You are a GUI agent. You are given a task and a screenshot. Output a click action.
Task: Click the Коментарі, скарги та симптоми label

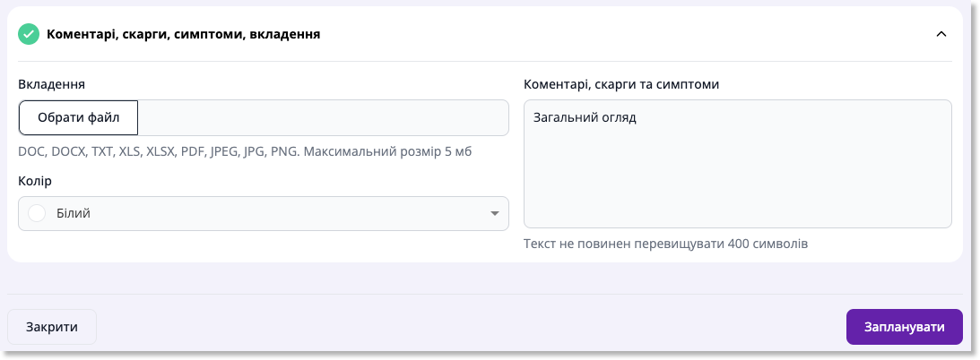pos(621,84)
